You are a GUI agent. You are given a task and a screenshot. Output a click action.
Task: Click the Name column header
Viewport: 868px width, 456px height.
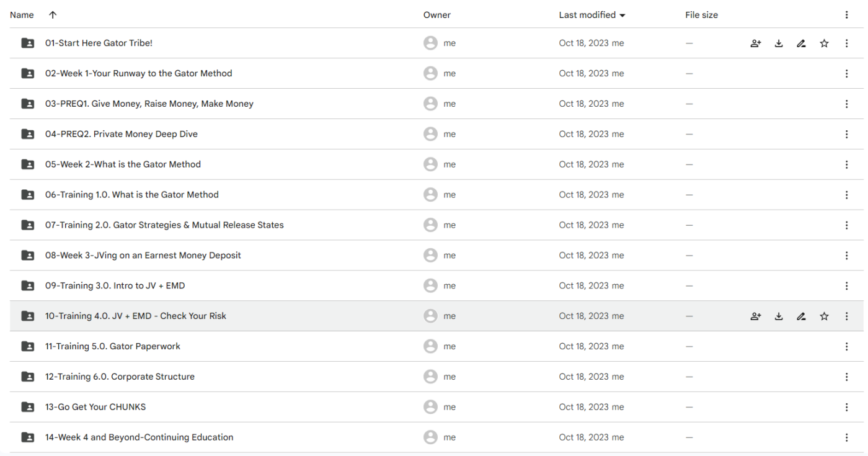(22, 15)
